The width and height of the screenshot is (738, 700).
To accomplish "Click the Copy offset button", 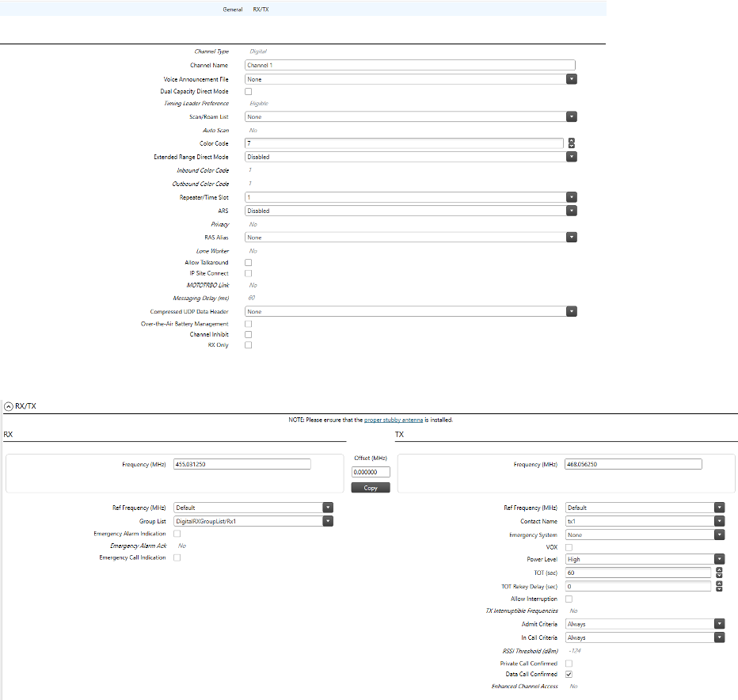I will click(371, 487).
